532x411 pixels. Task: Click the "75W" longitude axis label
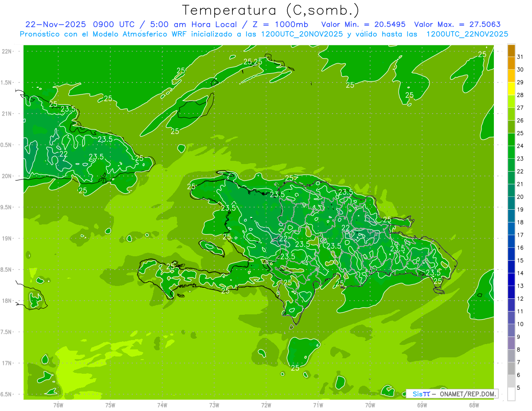[110, 405]
